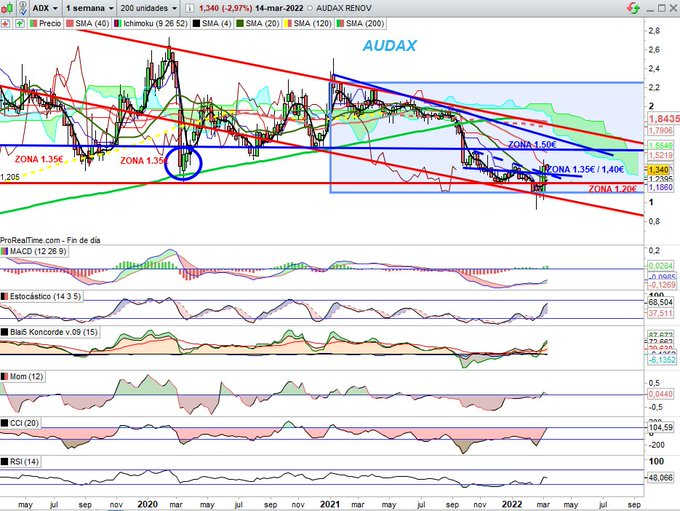Image resolution: width=680 pixels, height=511 pixels.
Task: Select the ZONA 1.20€ annotation
Action: [612, 189]
